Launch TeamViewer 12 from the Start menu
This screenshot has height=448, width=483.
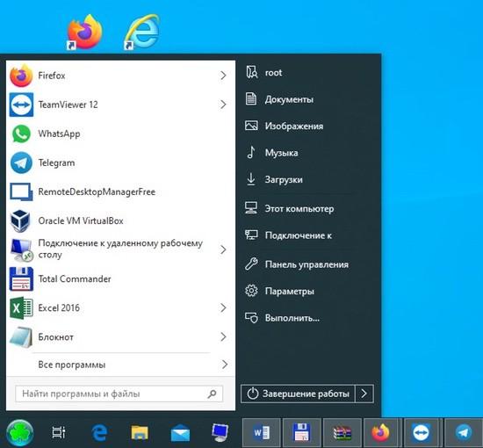pos(120,105)
